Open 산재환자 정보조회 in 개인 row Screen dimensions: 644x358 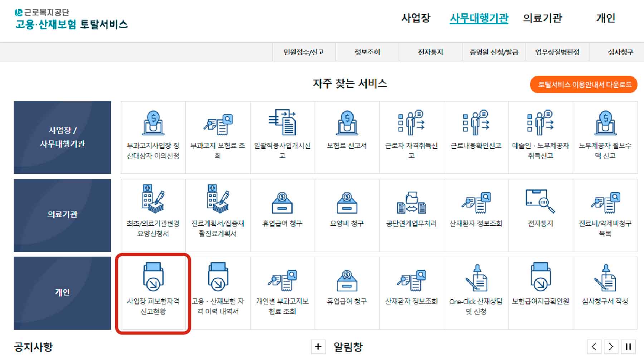411,293
